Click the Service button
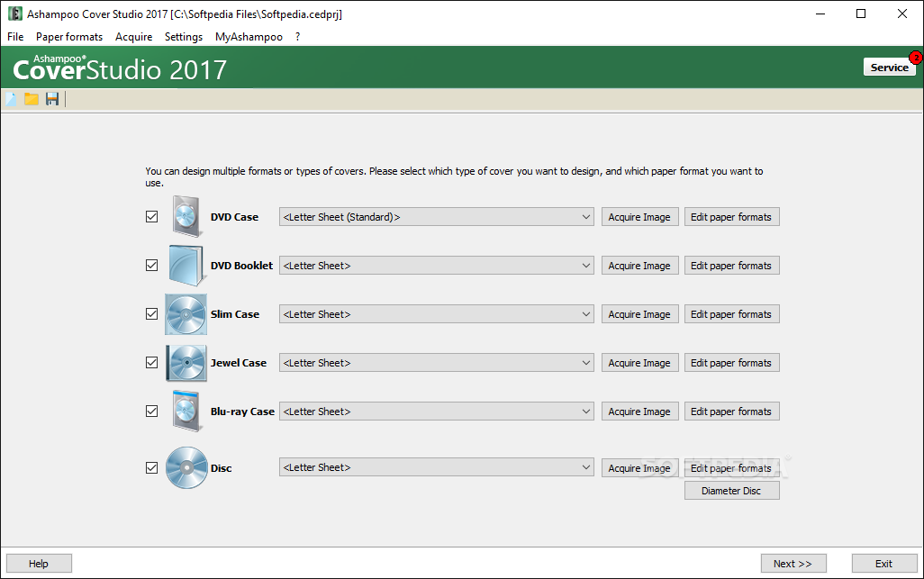The image size is (924, 579). pyautogui.click(x=889, y=68)
